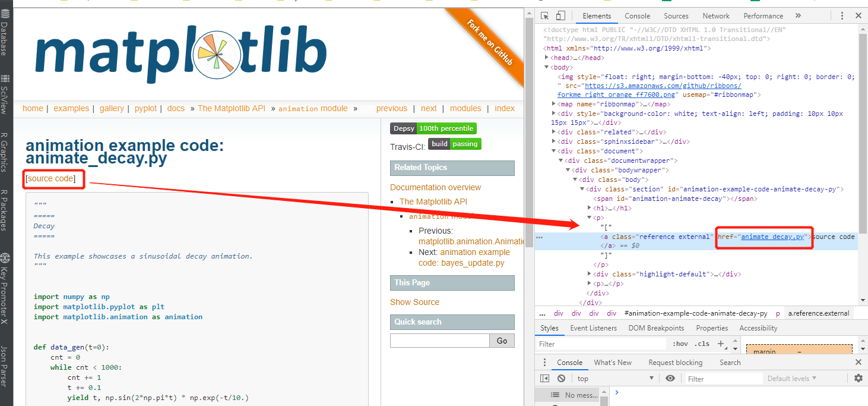The height and width of the screenshot is (406, 868).
Task: Click the Show Source link
Action: click(414, 302)
